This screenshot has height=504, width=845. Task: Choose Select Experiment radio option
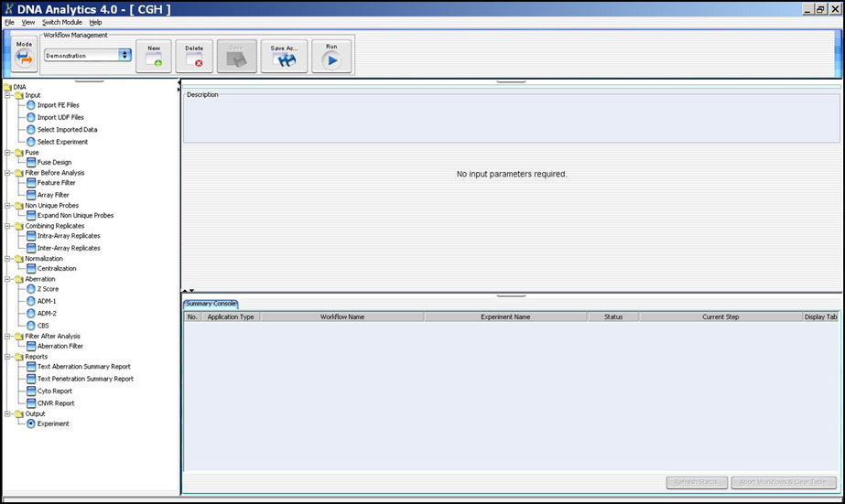point(31,142)
